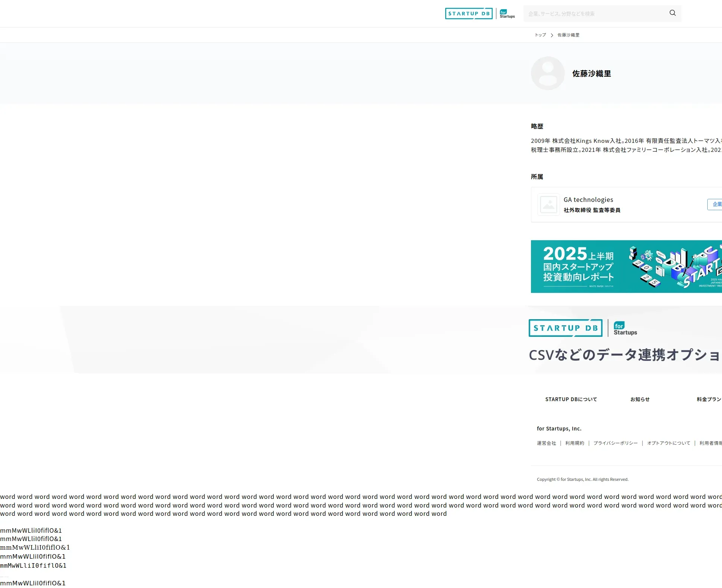
Task: Open the オプトアウトについて footer link
Action: (x=669, y=443)
